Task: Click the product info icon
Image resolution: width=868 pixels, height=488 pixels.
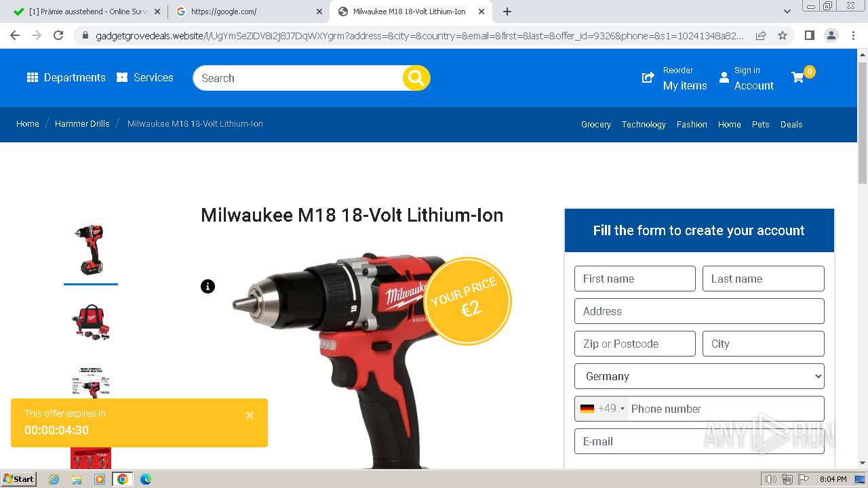Action: point(208,286)
